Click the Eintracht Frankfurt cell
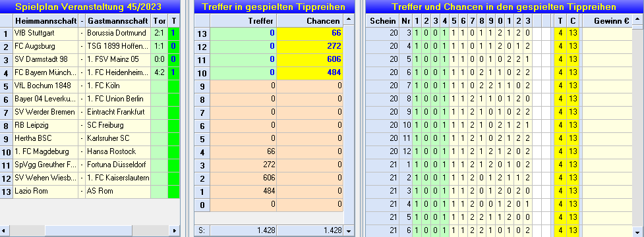Viewport: 644px width, 237px height. point(118,112)
